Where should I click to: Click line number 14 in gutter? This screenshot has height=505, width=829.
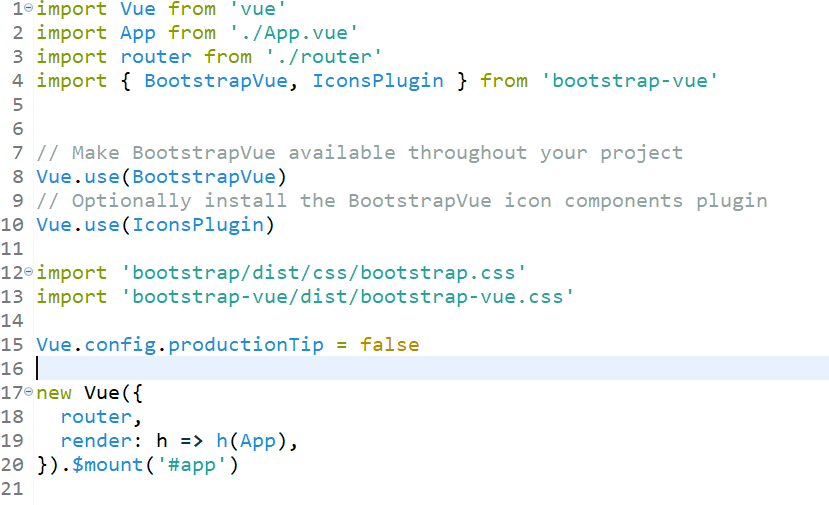pyautogui.click(x=12, y=320)
